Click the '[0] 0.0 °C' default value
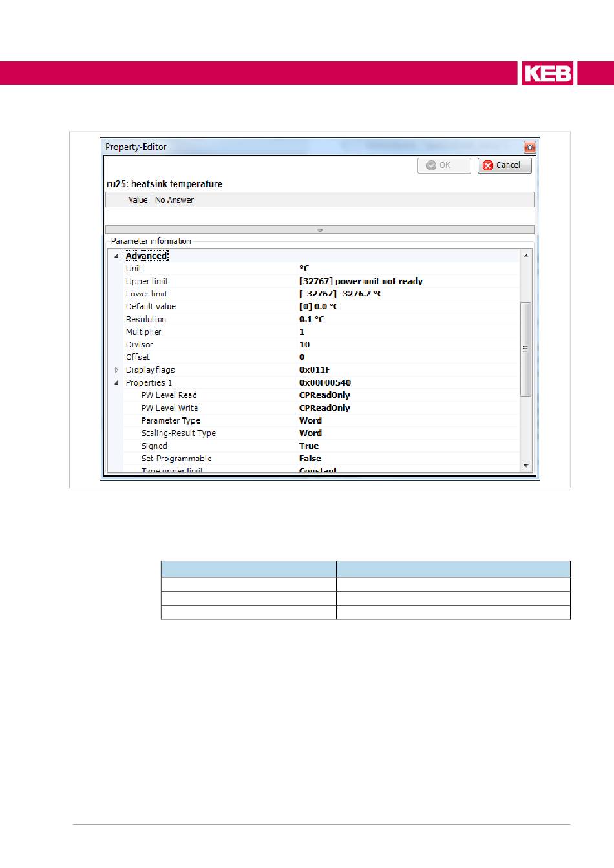This screenshot has width=614, height=868. (x=319, y=307)
